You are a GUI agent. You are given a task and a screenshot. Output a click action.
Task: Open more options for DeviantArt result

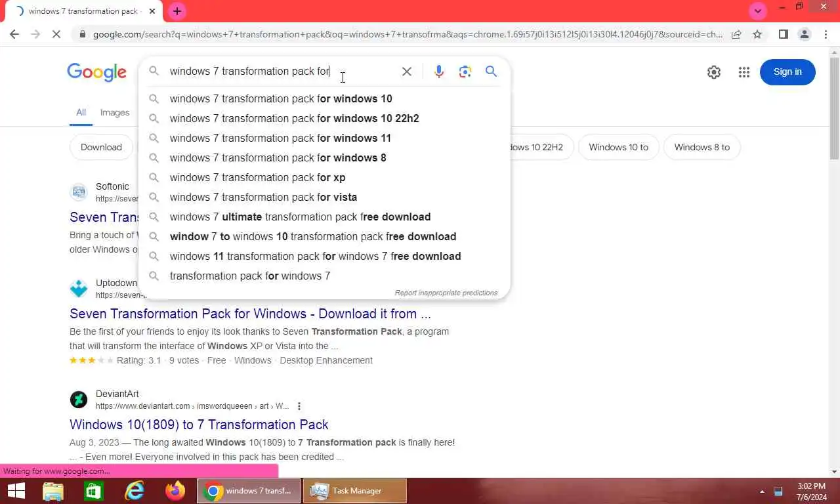[299, 406]
